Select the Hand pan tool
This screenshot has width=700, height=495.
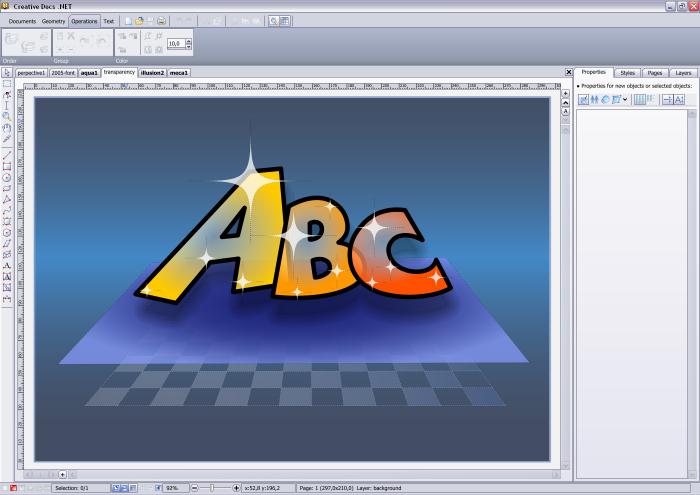click(7, 127)
